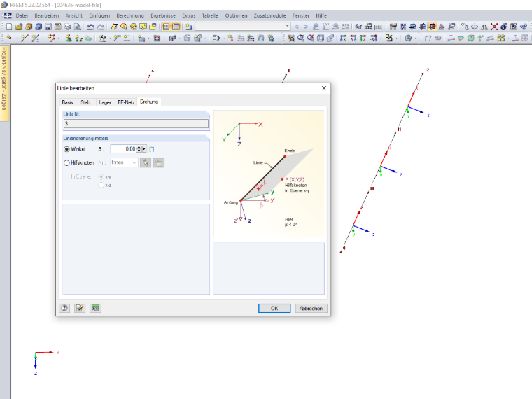Undo the last action

90,27
